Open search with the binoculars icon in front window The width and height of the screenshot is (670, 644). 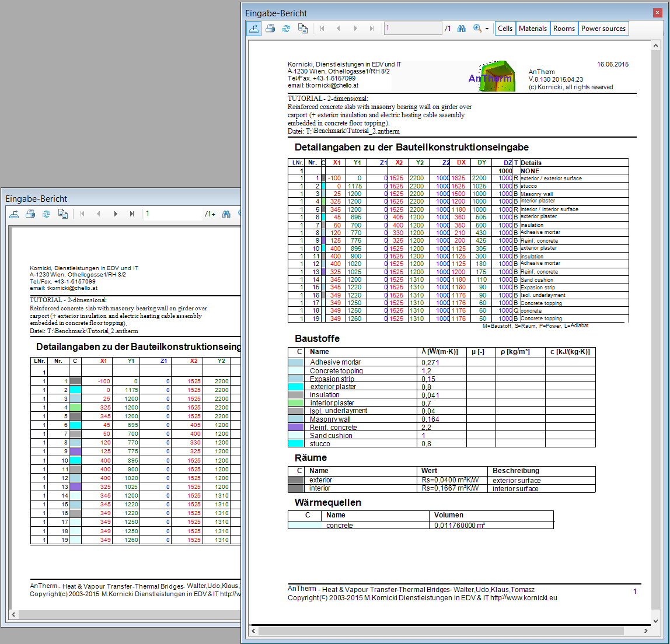coord(462,28)
